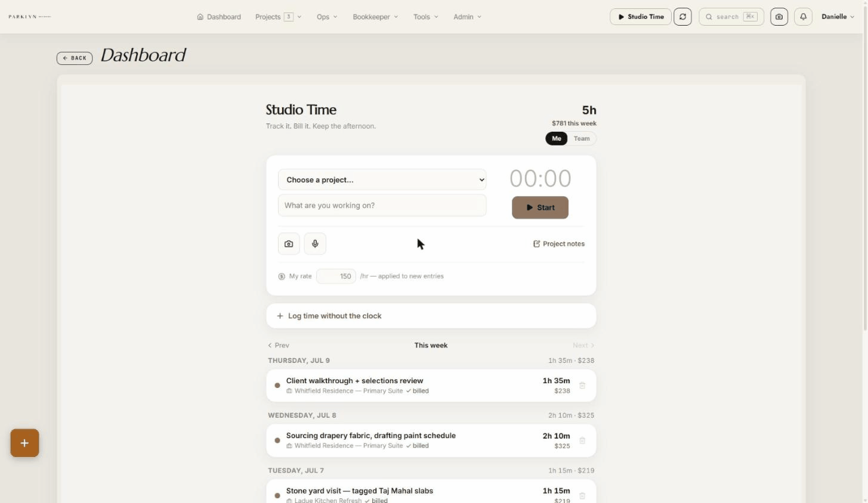Image resolution: width=868 pixels, height=503 pixels.
Task: Click the camera attach icon in timer card
Action: [x=289, y=244]
